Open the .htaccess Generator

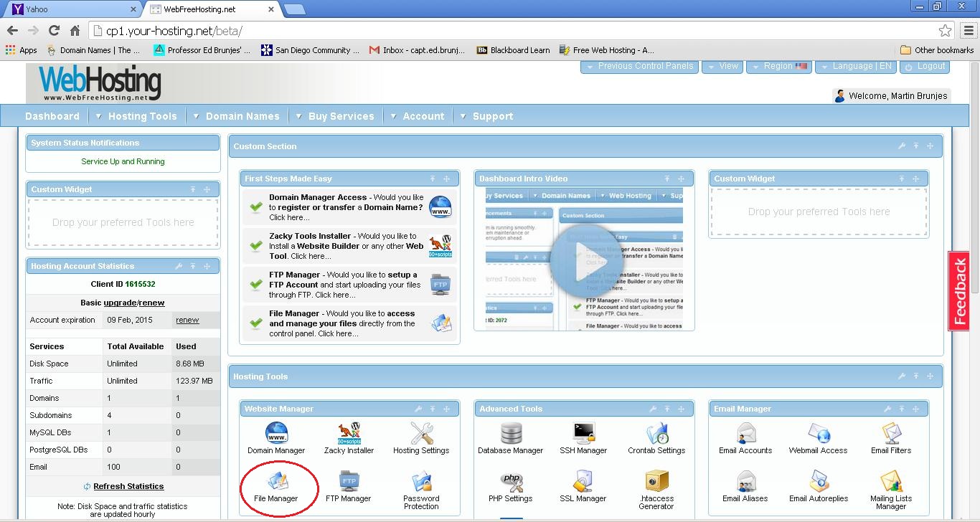click(656, 481)
